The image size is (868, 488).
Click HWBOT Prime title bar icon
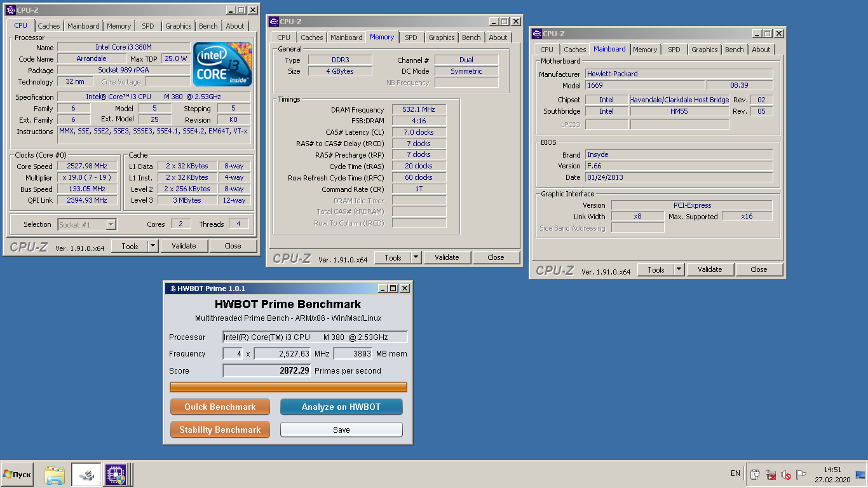[x=172, y=288]
